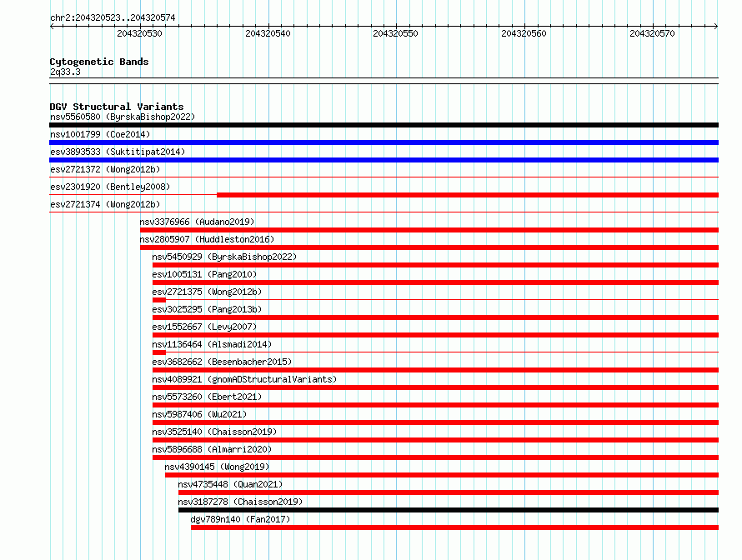Open variant nsv5450929 (ByrskaBishop2022) label
This screenshot has width=742, height=560.
pyautogui.click(x=224, y=257)
